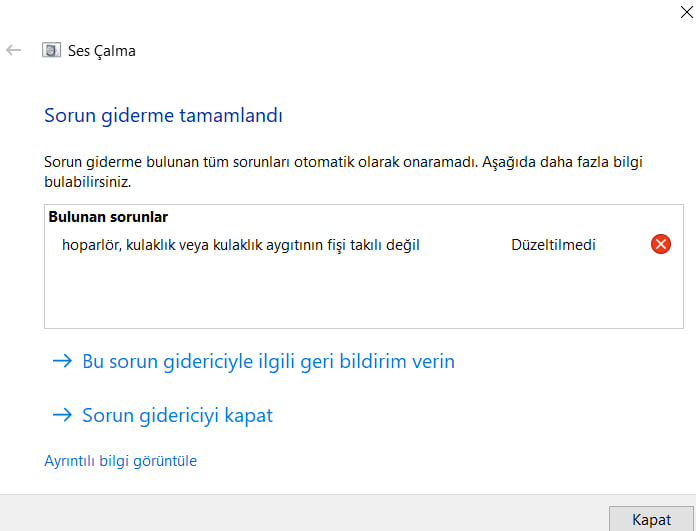This screenshot has width=696, height=531.
Task: Click the red error X icon
Action: (x=660, y=244)
